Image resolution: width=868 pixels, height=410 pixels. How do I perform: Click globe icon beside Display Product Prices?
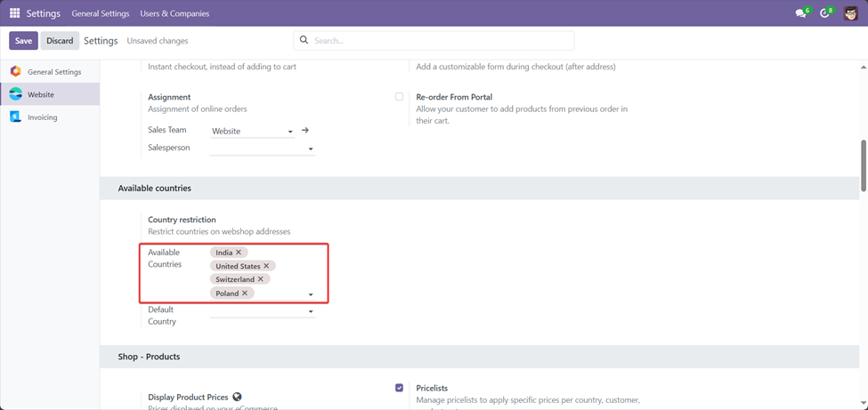tap(238, 397)
